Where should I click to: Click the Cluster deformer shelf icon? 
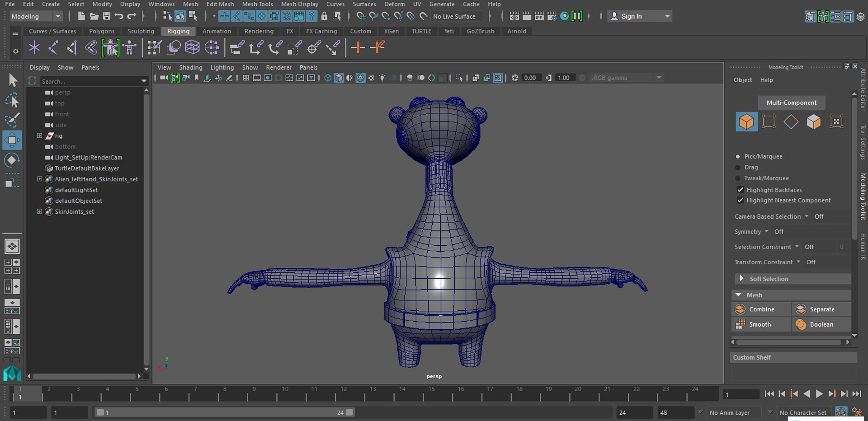click(x=212, y=47)
